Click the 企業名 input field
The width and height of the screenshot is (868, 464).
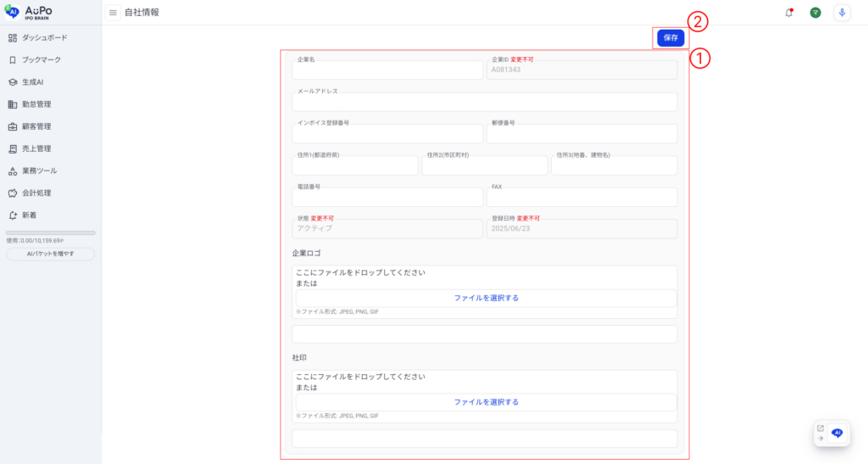(x=387, y=70)
